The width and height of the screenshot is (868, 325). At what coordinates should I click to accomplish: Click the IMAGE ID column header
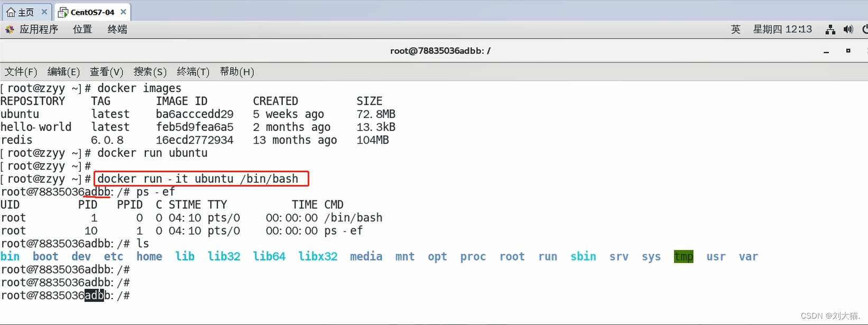tap(181, 101)
